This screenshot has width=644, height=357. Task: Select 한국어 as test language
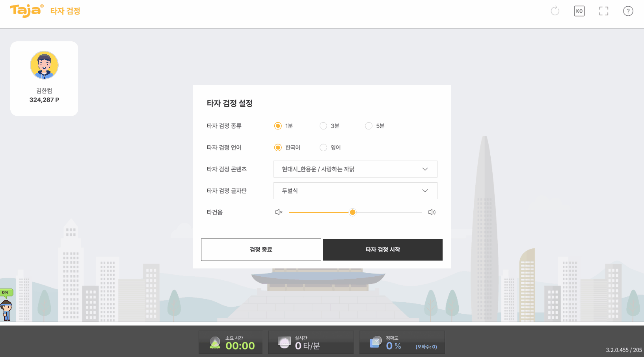click(x=278, y=148)
